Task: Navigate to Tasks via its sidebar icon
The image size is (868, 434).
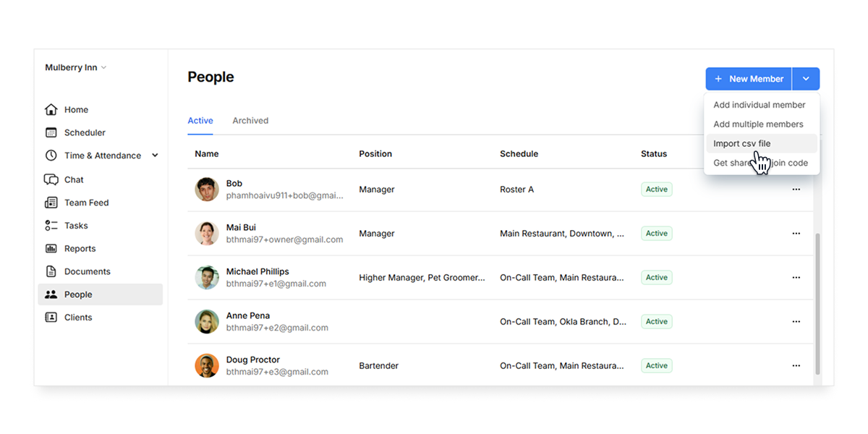Action: [51, 225]
